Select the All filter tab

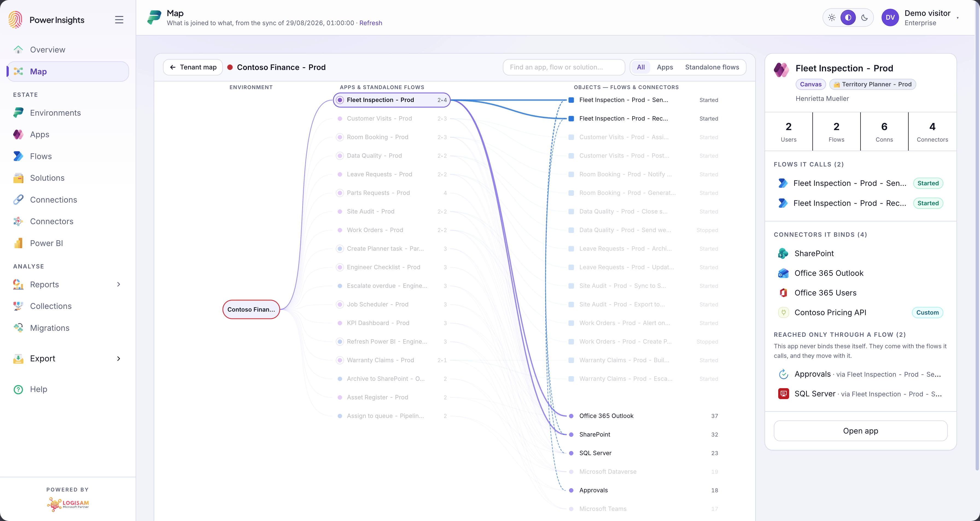[641, 67]
